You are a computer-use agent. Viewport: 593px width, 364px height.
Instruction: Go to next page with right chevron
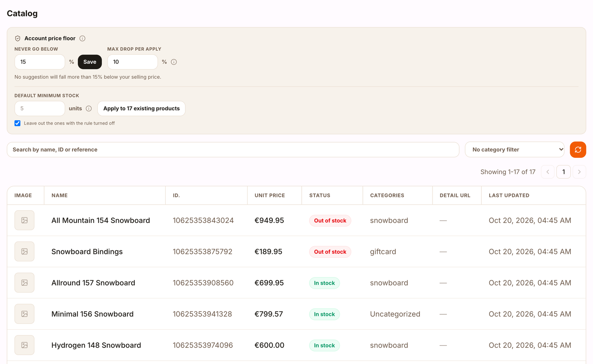(x=579, y=172)
